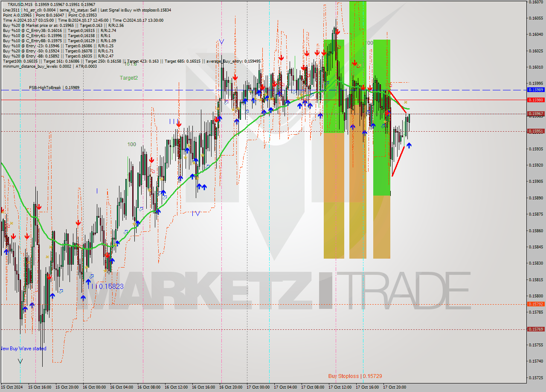Click the 0.15800 price axis value

(536, 296)
